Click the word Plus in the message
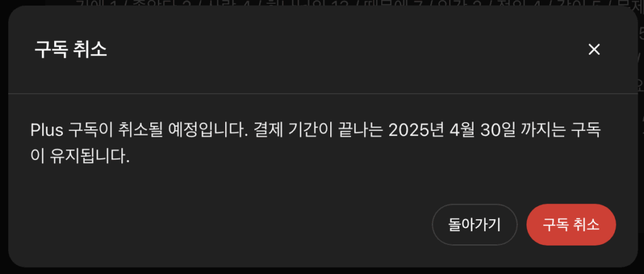The image size is (644, 274). [47, 131]
